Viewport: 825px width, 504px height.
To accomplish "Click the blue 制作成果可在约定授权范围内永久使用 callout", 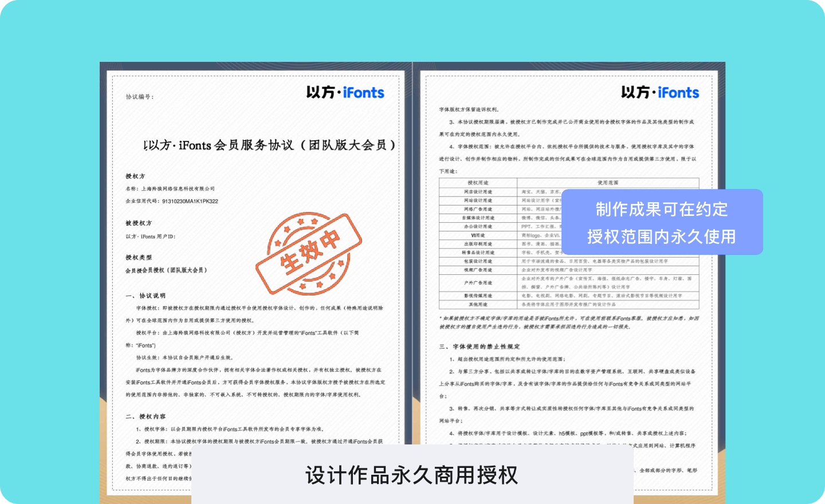I will [662, 222].
